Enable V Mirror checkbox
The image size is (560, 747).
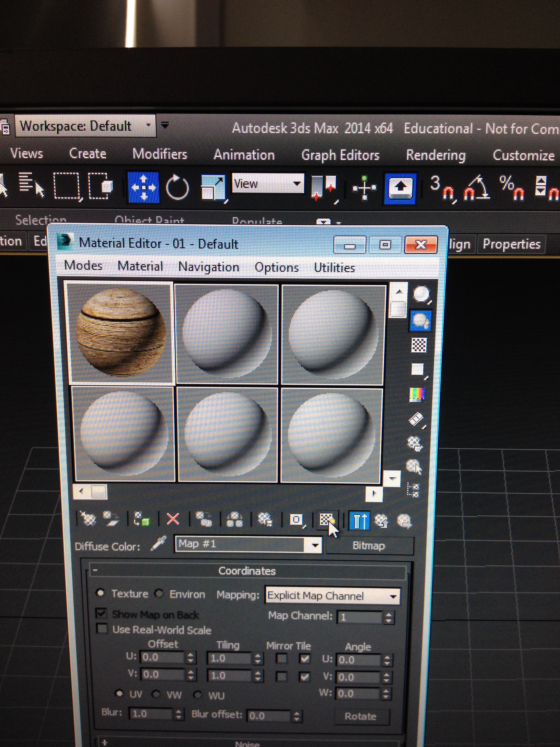[282, 676]
